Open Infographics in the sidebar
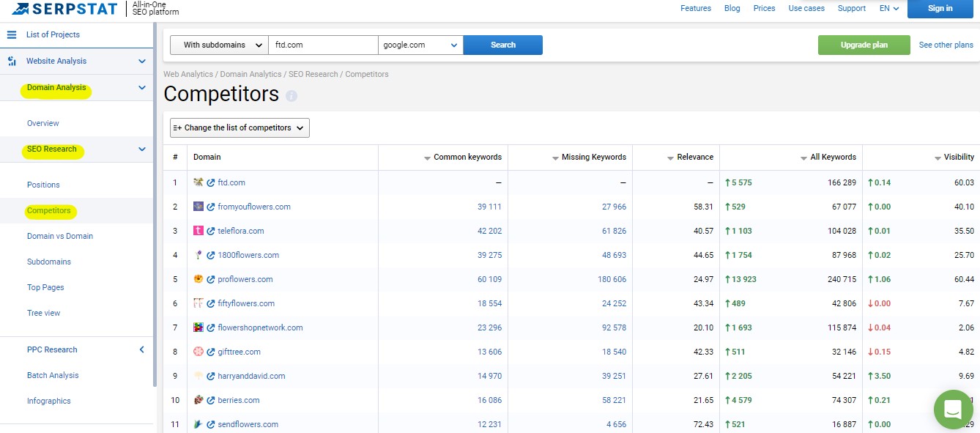Viewport: 980px width, 433px height. pyautogui.click(x=49, y=401)
